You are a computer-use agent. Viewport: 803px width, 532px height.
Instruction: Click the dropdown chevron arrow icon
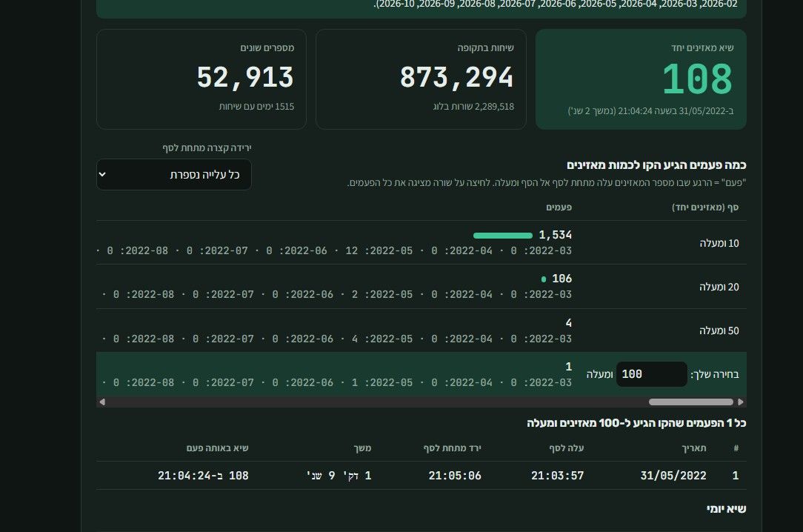coord(102,175)
